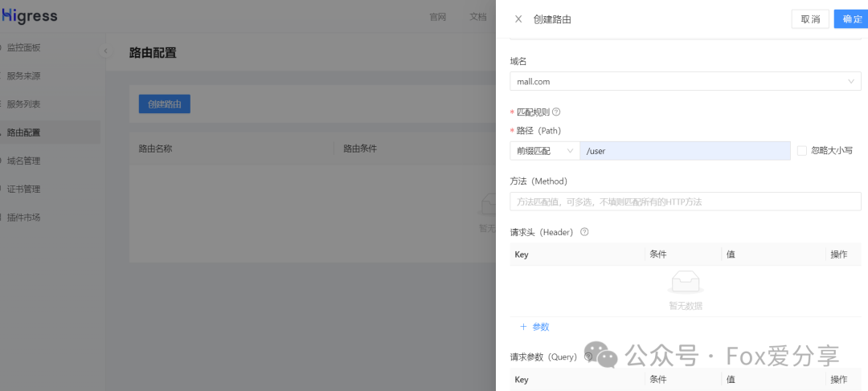Open the 方法 (Method) multi-select field
This screenshot has height=391, width=868.
click(685, 202)
